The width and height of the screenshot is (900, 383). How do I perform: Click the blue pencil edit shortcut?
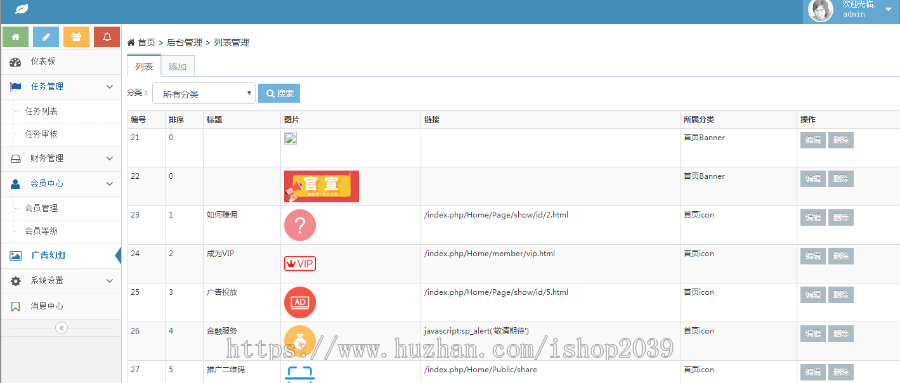(46, 37)
